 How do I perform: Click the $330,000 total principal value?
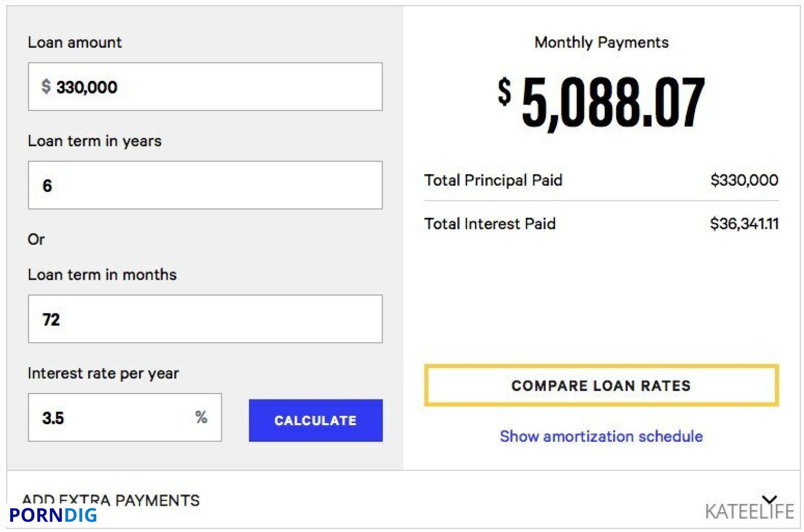744,180
